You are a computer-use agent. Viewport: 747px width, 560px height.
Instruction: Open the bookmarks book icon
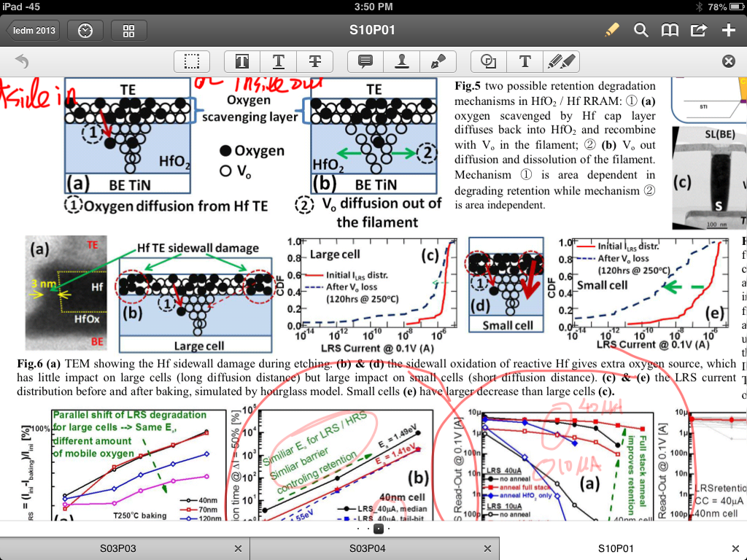coord(669,30)
